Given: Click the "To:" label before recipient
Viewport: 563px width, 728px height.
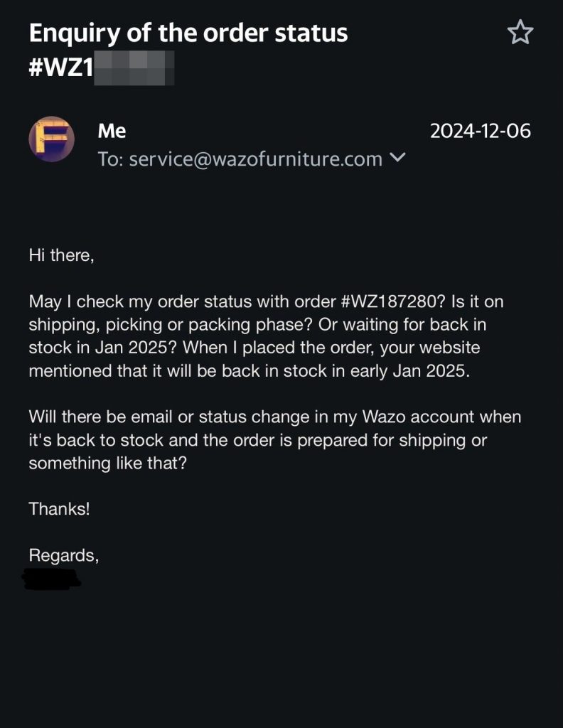Looking at the screenshot, I should [111, 159].
